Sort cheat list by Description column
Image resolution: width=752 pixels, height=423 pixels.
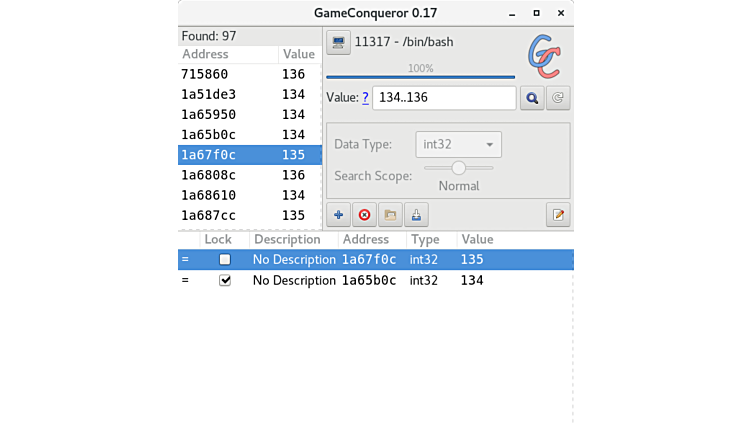287,240
